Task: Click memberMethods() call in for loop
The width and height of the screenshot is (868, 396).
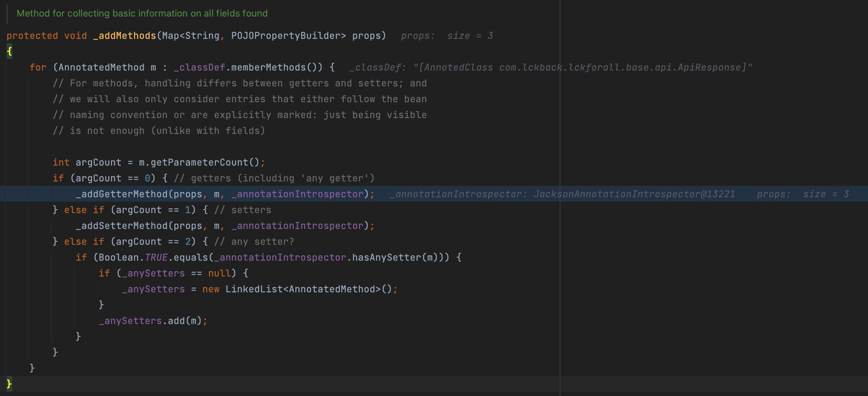Action: click(x=274, y=67)
